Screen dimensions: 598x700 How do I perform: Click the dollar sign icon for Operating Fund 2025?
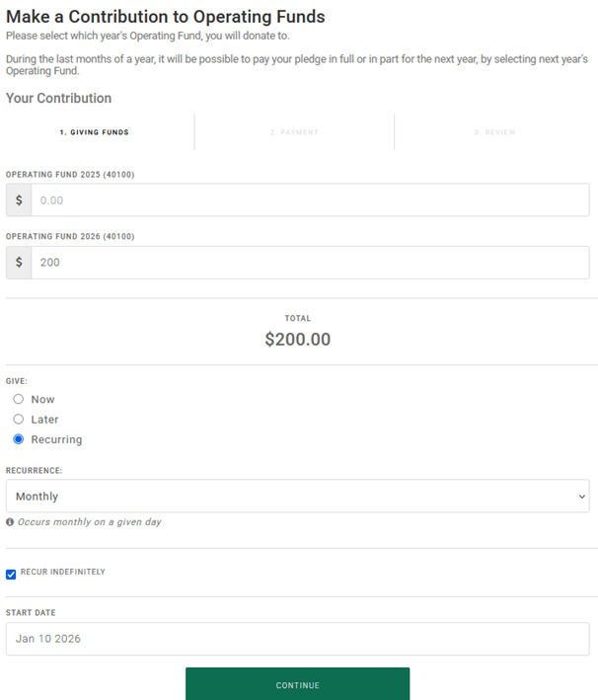pos(19,199)
